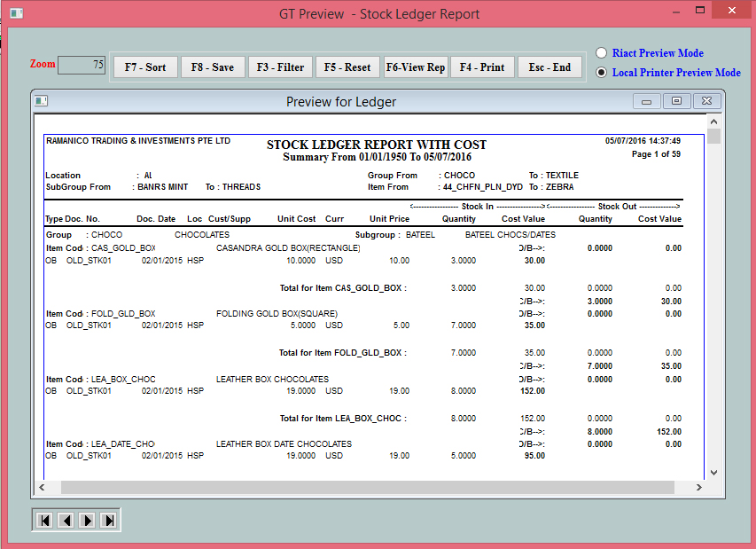Click the F5 - Reset button

pyautogui.click(x=347, y=67)
